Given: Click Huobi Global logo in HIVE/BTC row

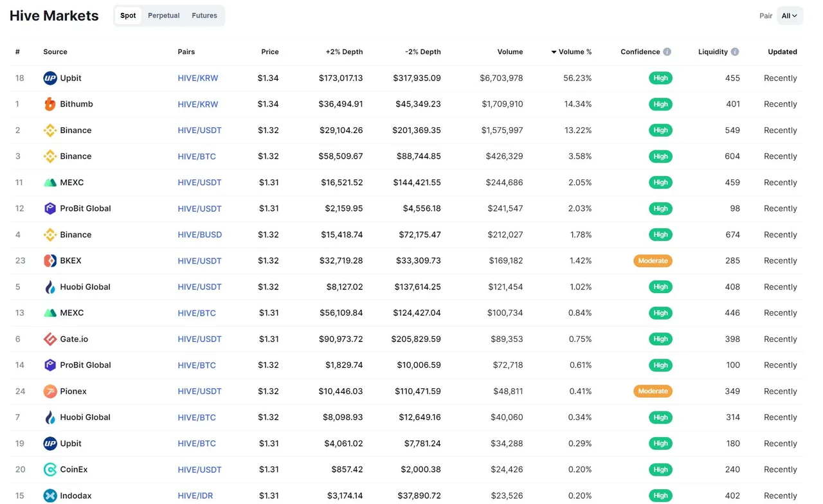Looking at the screenshot, I should (50, 417).
